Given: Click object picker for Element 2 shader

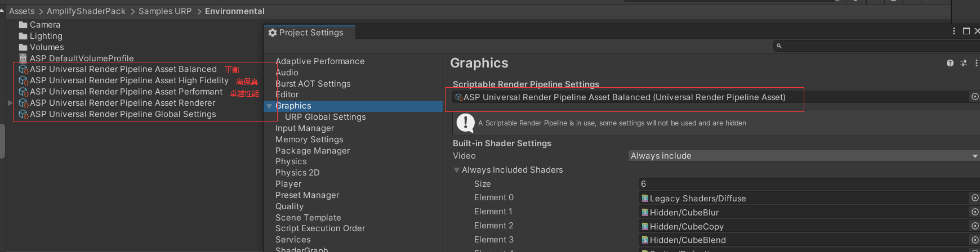Looking at the screenshot, I should 975,226.
